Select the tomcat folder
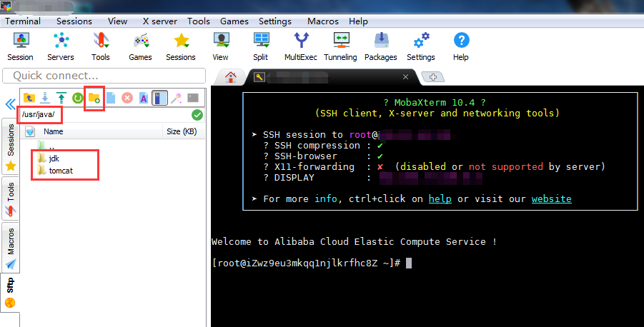 55,171
